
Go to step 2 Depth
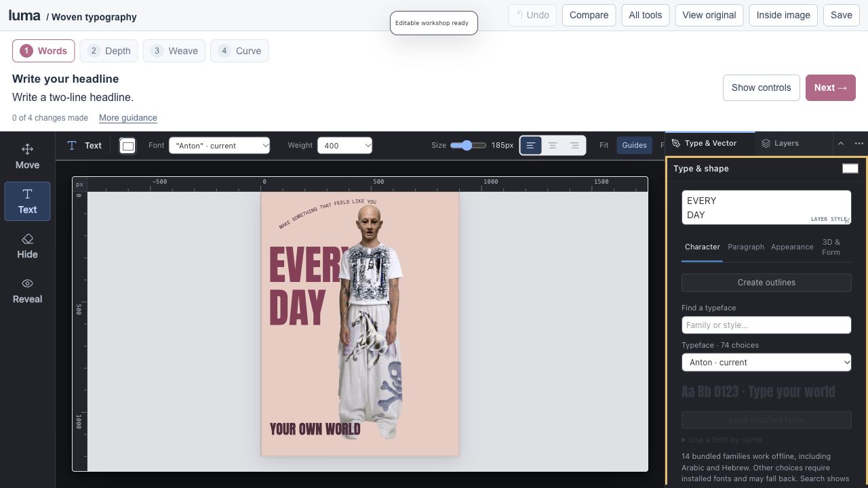108,51
